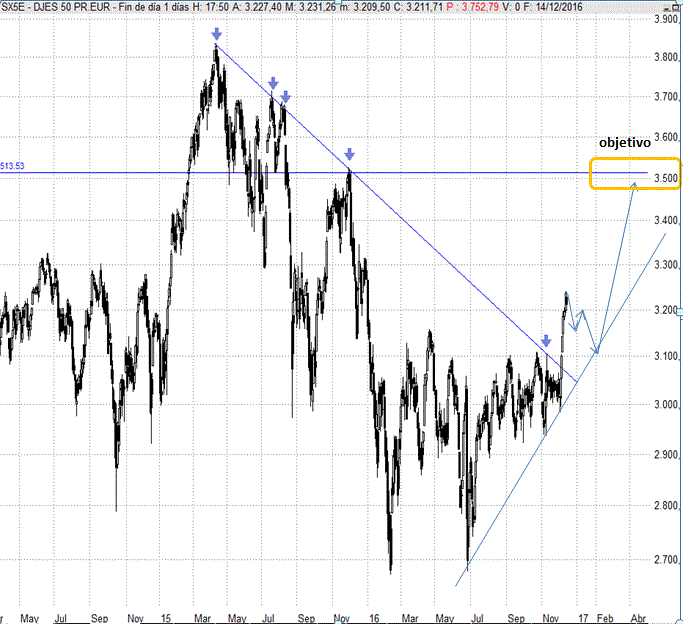Click the year 17 label on time axis

point(583,618)
